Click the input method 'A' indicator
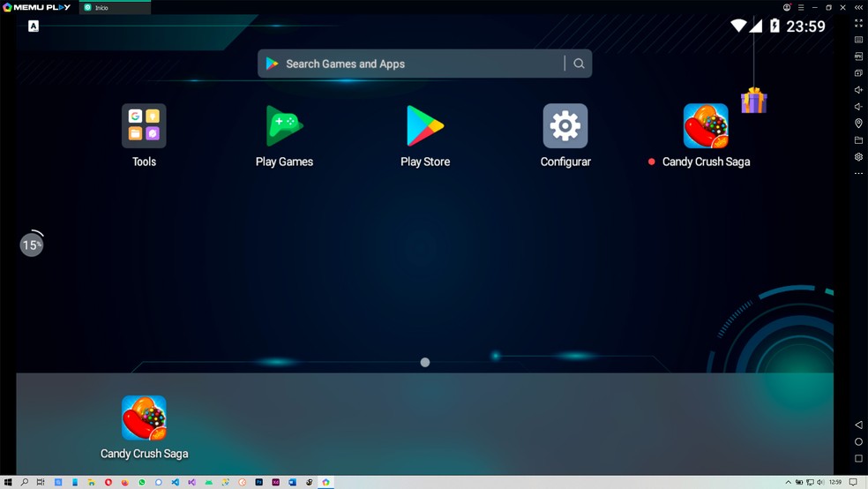This screenshot has width=868, height=489. 34,26
